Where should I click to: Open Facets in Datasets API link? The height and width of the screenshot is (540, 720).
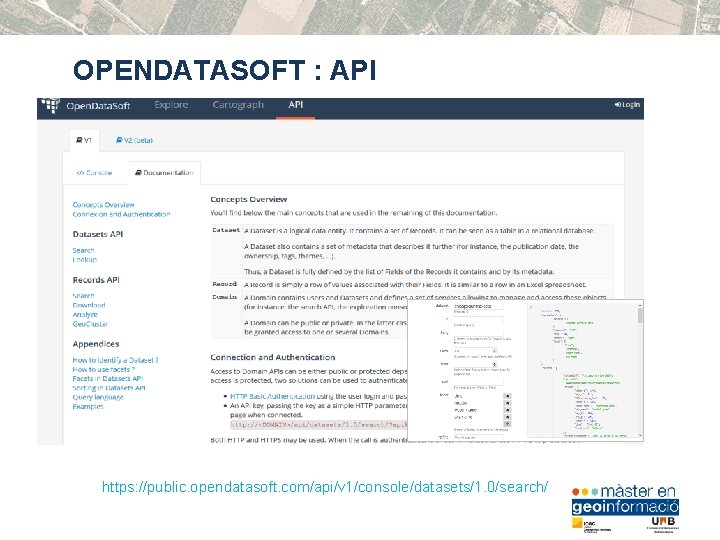click(108, 378)
